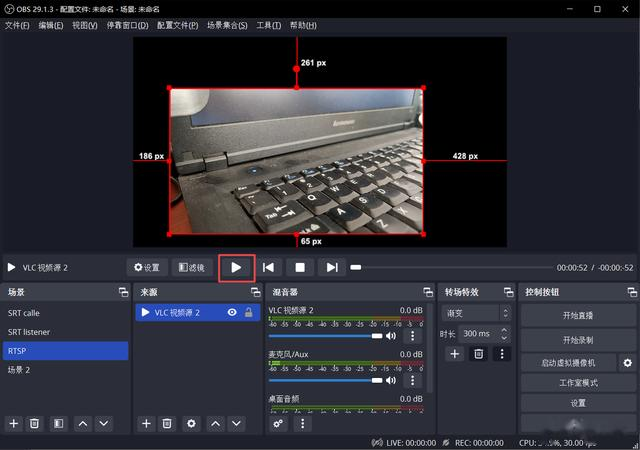Add a new source with plus icon
This screenshot has width=640, height=450.
pyautogui.click(x=146, y=423)
